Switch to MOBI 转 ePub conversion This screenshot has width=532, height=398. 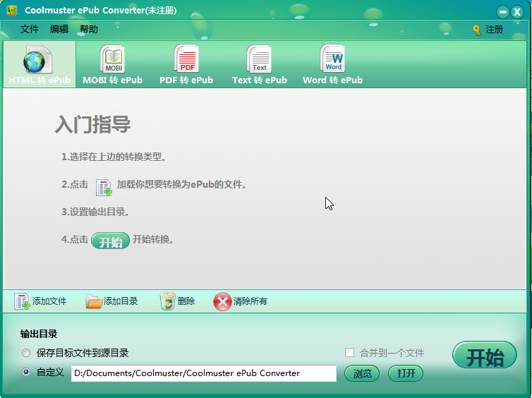pos(113,64)
